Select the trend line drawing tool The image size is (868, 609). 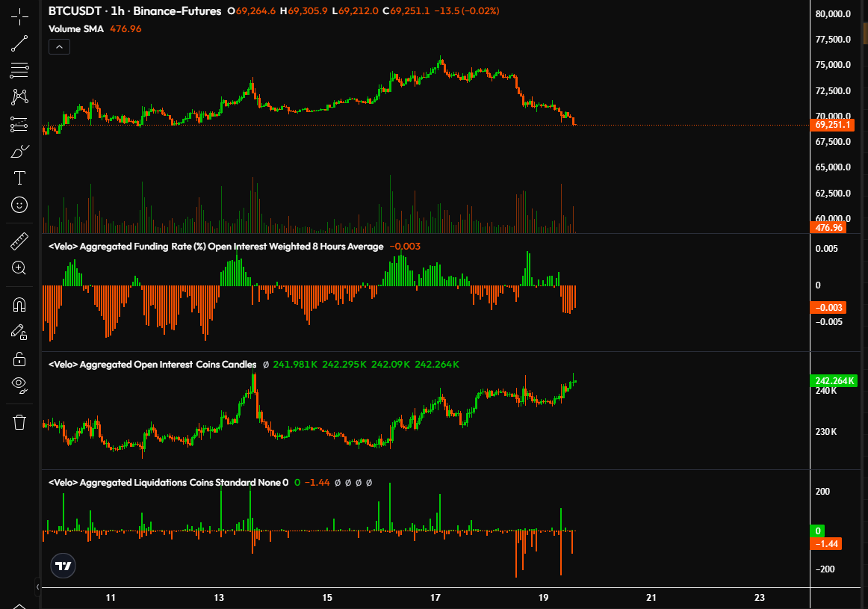point(19,43)
